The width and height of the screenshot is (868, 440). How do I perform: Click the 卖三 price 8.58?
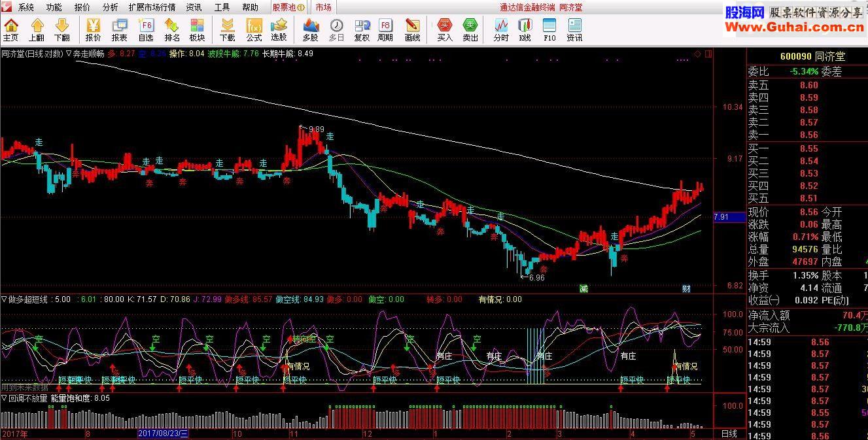click(x=808, y=110)
